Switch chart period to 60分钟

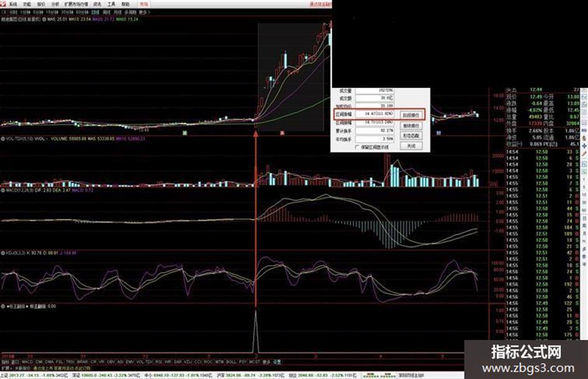pyautogui.click(x=82, y=12)
